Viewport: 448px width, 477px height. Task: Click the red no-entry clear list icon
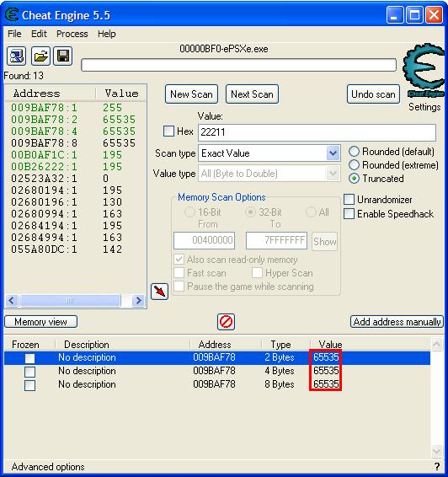coord(226,322)
